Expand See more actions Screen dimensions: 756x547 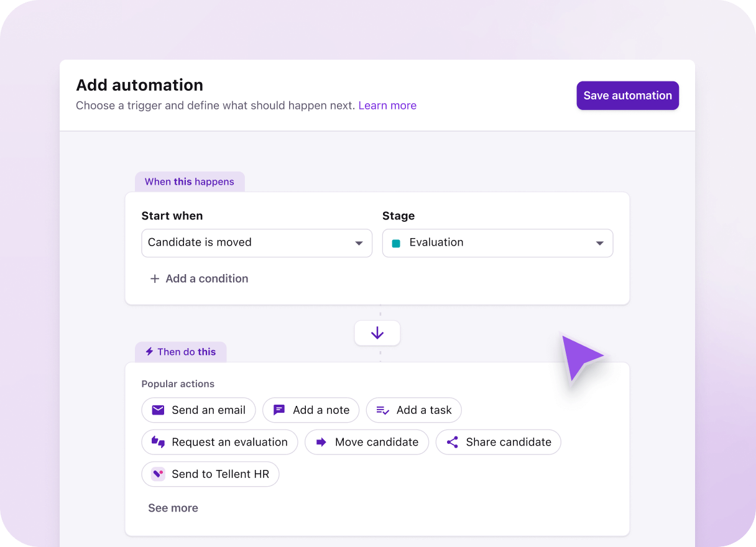tap(173, 508)
